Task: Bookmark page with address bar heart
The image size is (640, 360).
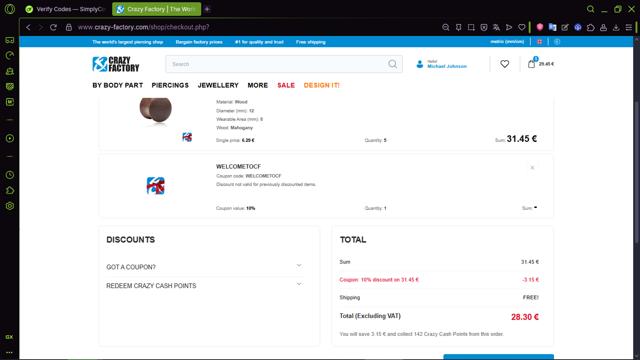Action: [x=522, y=27]
